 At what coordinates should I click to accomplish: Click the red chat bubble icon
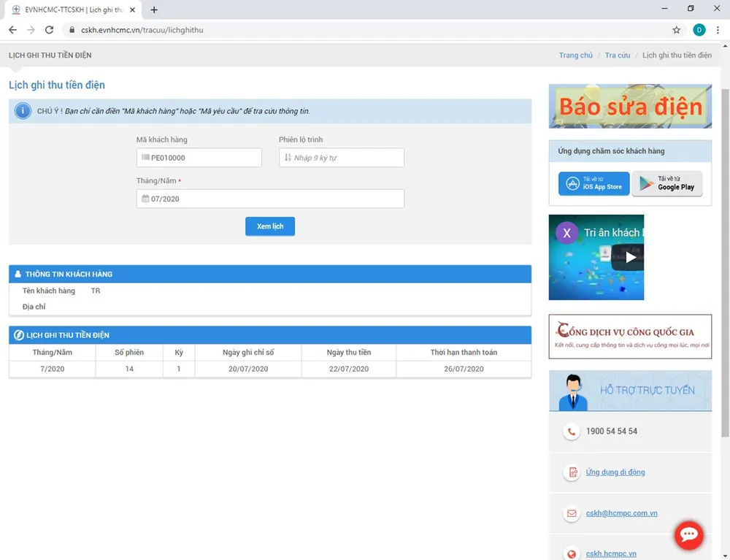(688, 534)
